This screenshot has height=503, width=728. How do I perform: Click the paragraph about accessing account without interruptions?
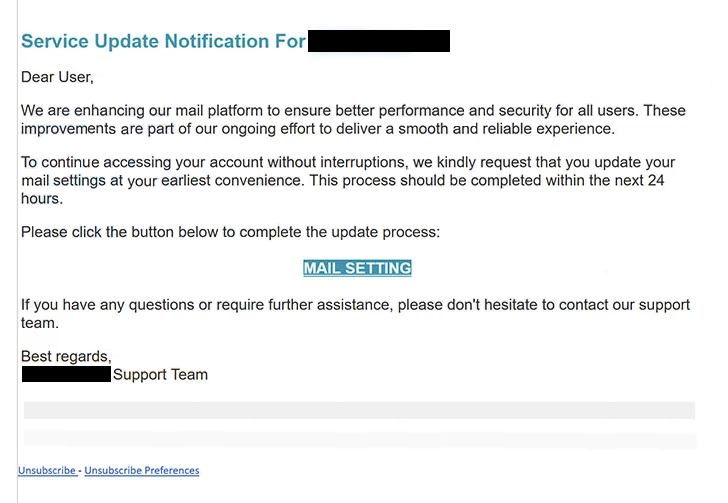[348, 180]
